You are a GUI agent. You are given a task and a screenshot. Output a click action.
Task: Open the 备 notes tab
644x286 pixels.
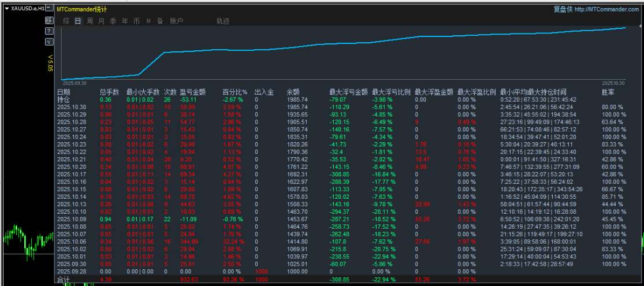[160, 21]
